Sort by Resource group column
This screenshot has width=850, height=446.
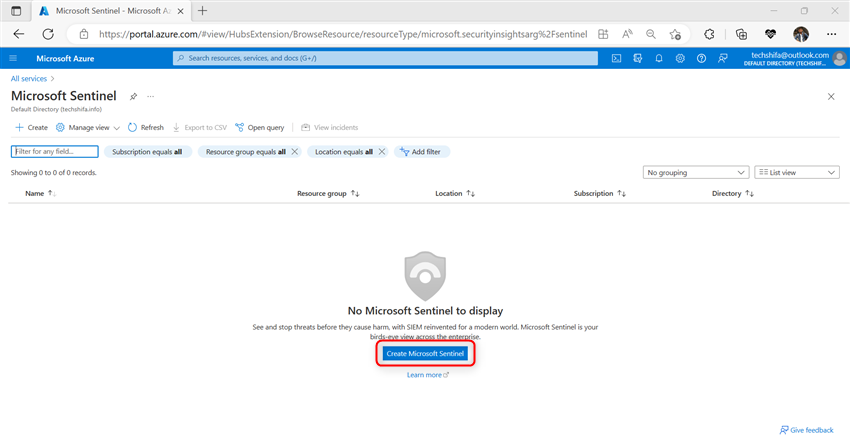point(328,193)
